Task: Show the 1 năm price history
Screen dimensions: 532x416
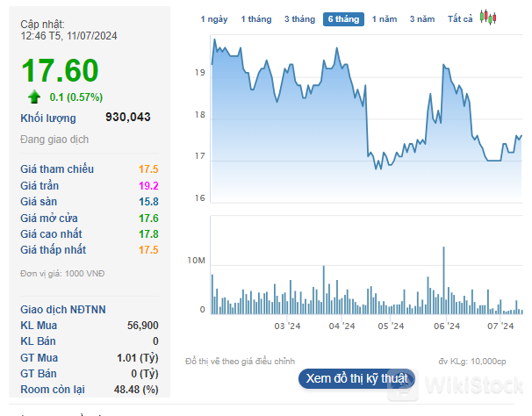Action: pyautogui.click(x=385, y=18)
